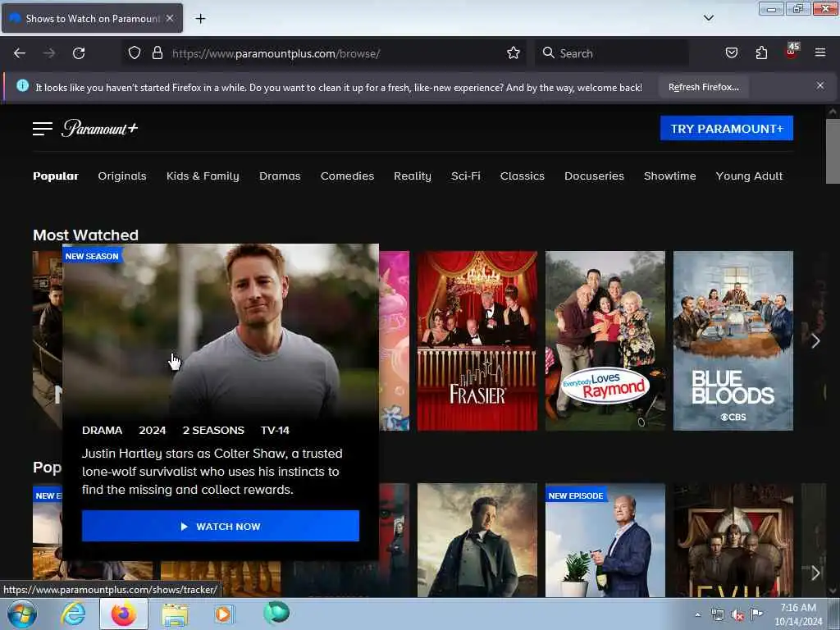List all tabs dropdown arrow

coord(708,18)
